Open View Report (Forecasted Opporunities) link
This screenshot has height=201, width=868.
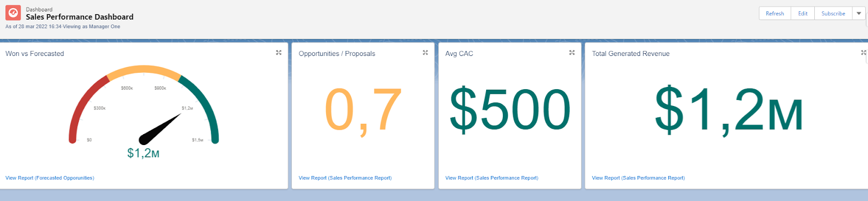[x=50, y=178]
